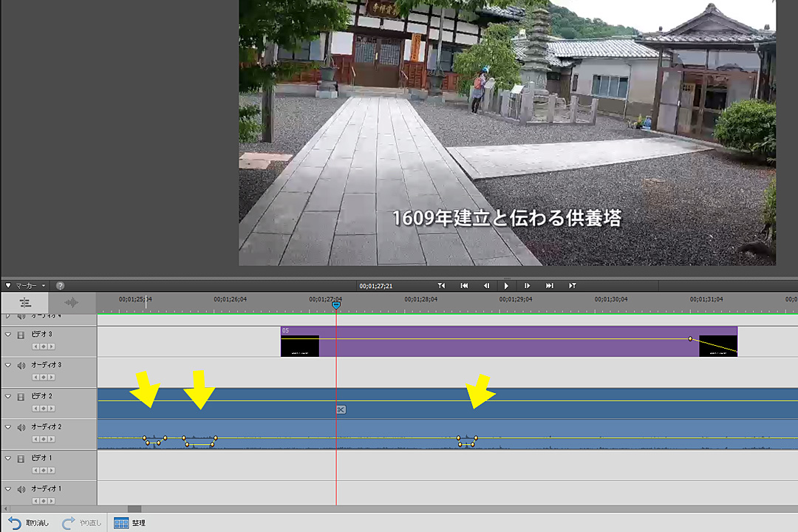Collapse the オーディオ 1 track triangle
798x532 pixels.
[x=9, y=489]
